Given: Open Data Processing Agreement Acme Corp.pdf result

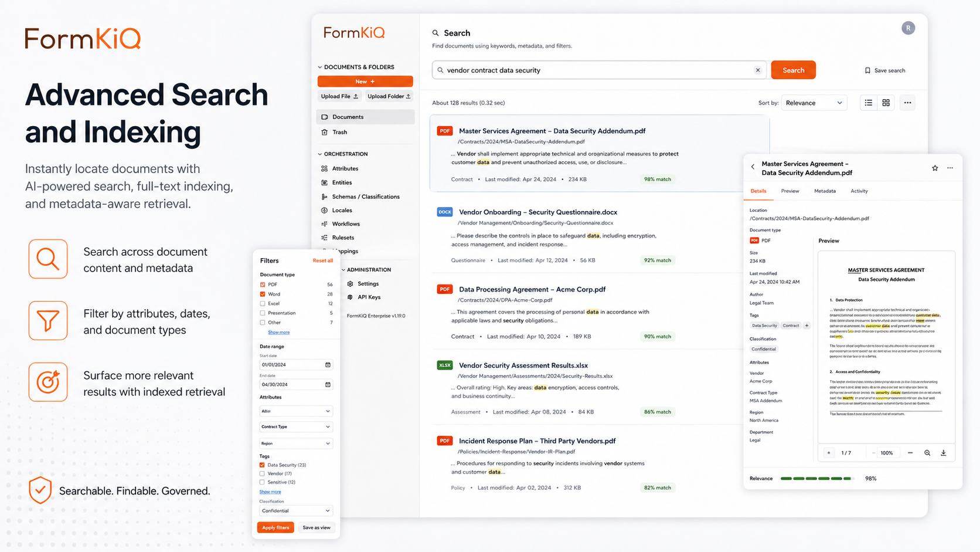Looking at the screenshot, I should (x=532, y=289).
